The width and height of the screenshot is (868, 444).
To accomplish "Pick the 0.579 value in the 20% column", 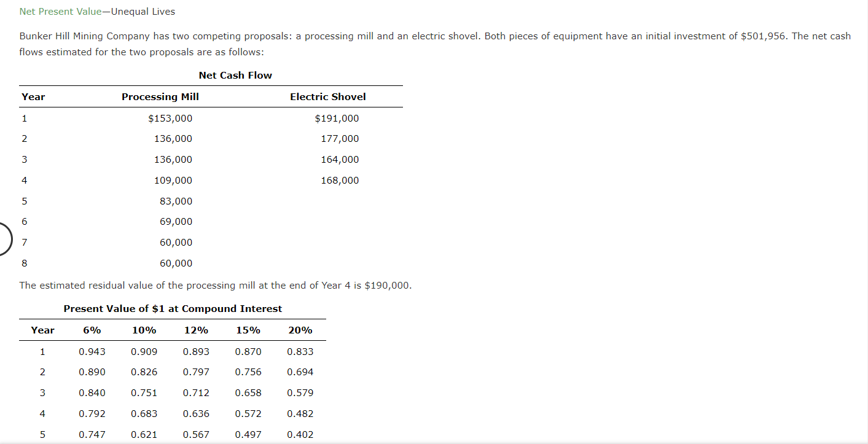I will pos(300,393).
